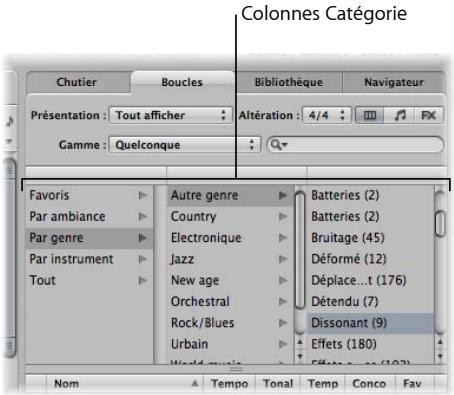This screenshot has width=454, height=395.
Task: Select Effets (180) entry
Action: pos(371,344)
